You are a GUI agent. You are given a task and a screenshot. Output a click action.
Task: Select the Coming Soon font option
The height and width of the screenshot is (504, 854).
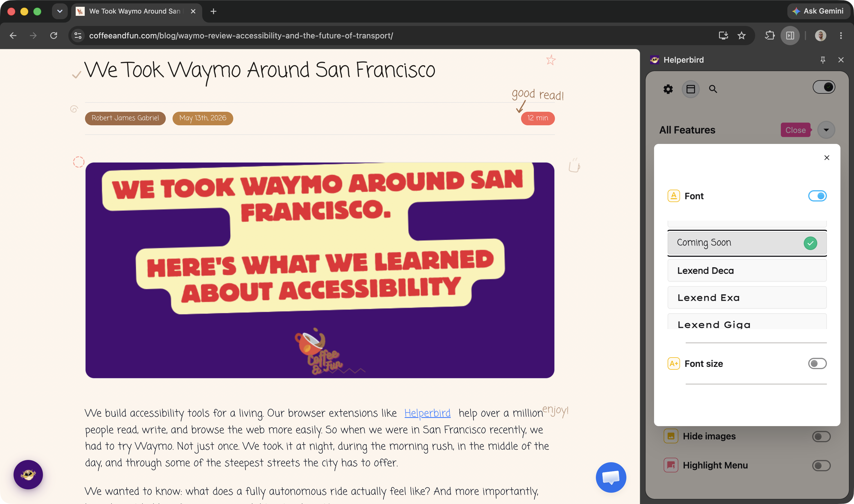tap(747, 243)
